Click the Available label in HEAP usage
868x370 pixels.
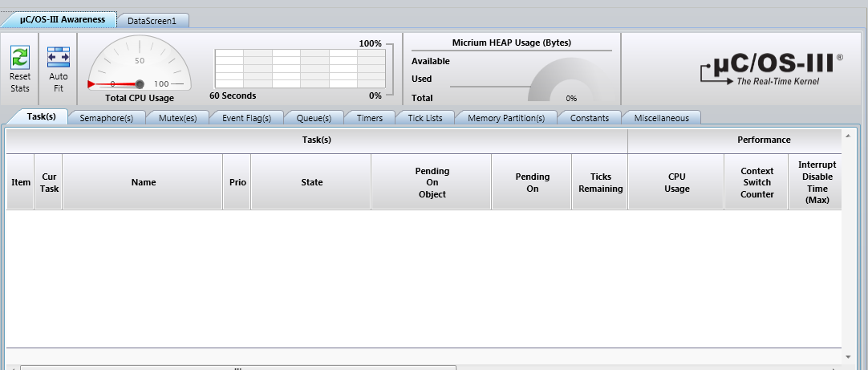click(x=431, y=61)
